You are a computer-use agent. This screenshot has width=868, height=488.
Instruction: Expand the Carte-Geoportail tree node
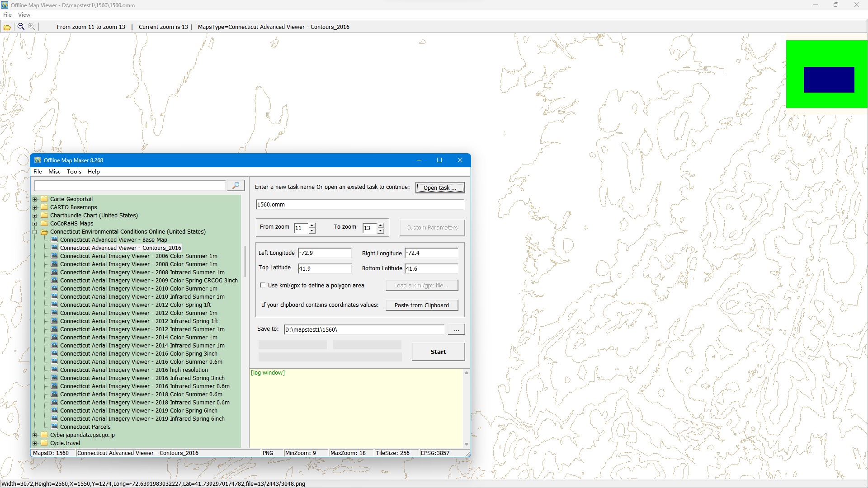click(x=35, y=199)
